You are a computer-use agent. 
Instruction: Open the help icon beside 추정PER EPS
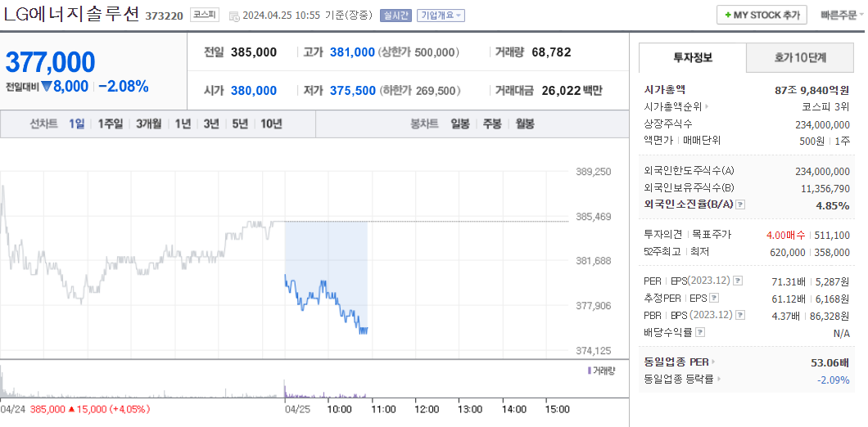coord(714,299)
